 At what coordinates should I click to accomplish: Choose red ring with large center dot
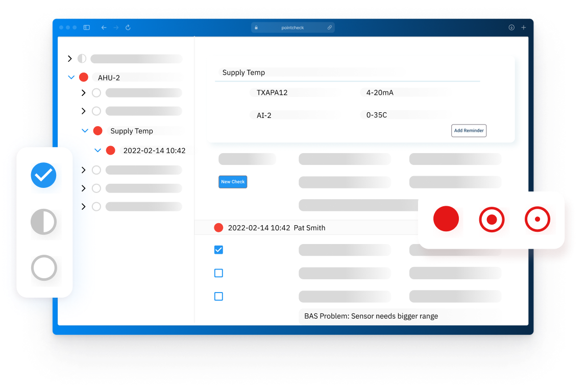[492, 220]
